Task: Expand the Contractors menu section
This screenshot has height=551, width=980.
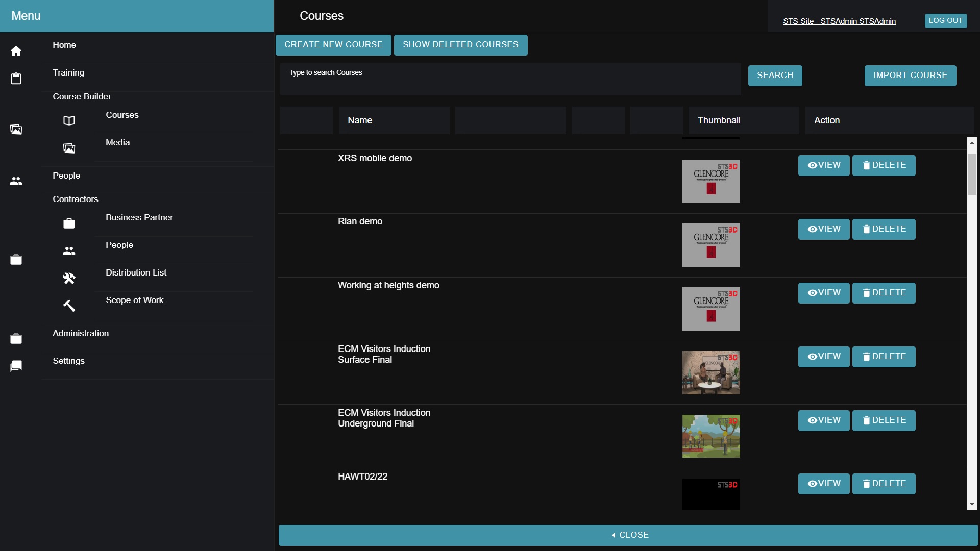Action: pos(76,199)
